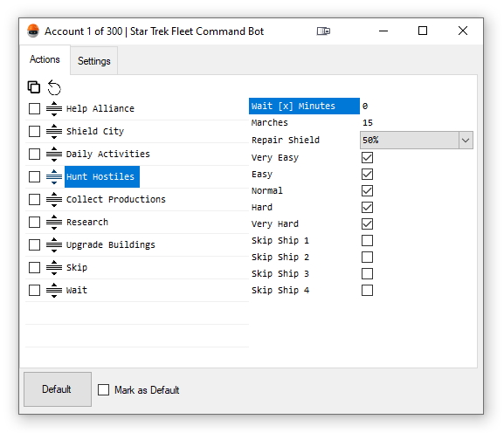504x433 pixels.
Task: Uncheck the Very Hard difficulty checkbox
Action: click(x=367, y=223)
